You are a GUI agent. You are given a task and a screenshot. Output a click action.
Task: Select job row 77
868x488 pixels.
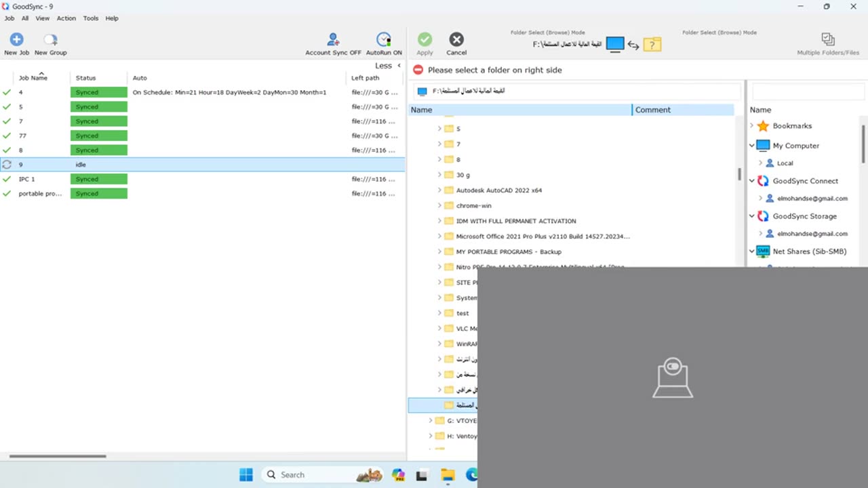click(203, 136)
